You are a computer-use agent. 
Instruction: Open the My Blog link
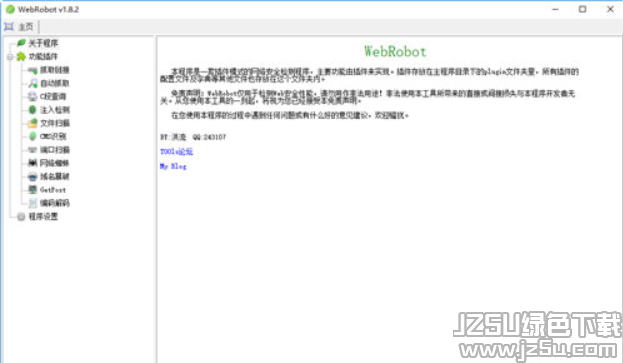click(173, 166)
